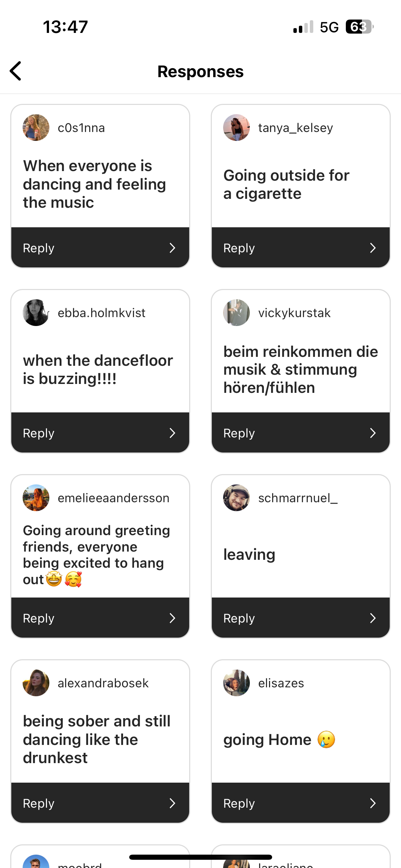Tap emelieeaandersson's profile picture
This screenshot has height=868, width=401.
coord(36,498)
